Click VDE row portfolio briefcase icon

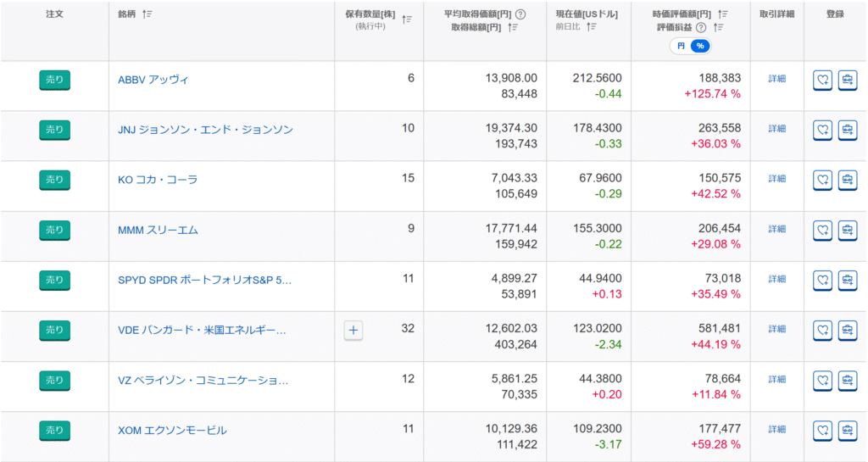(848, 331)
